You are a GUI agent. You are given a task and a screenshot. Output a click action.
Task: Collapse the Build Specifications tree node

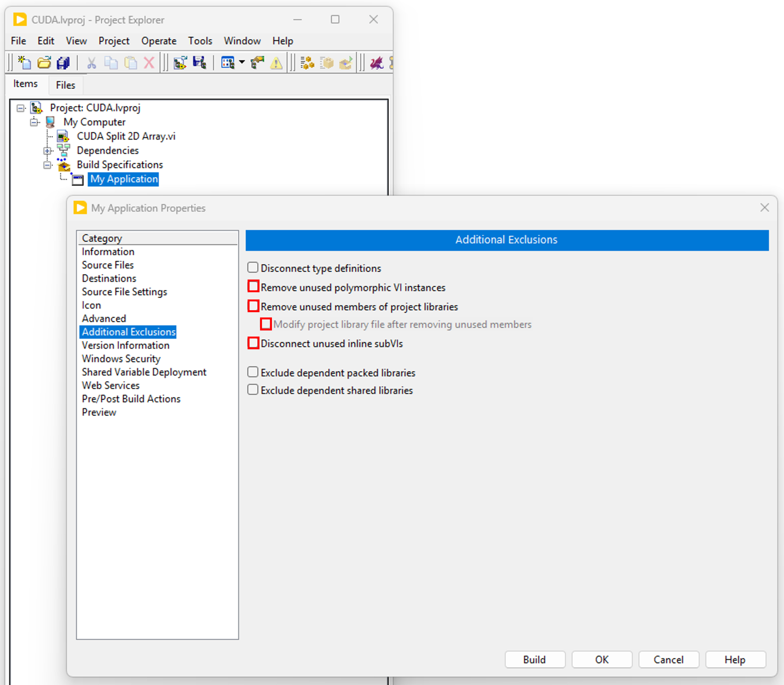coord(47,165)
